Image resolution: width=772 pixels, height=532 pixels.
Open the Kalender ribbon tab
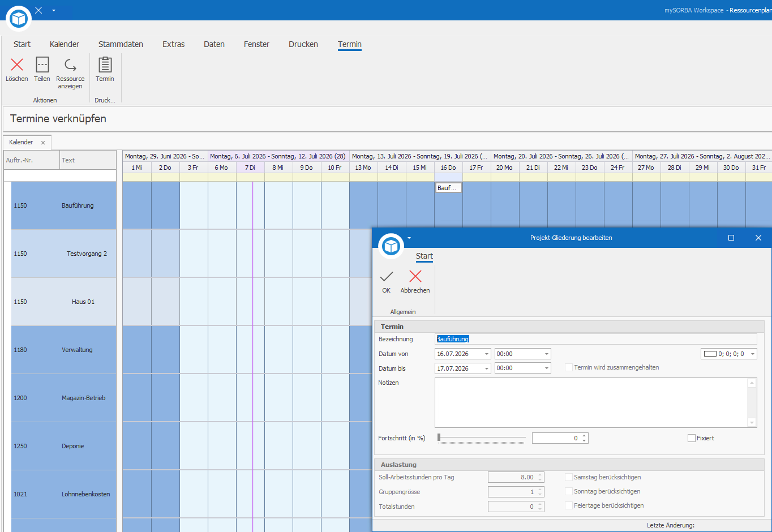pyautogui.click(x=65, y=44)
